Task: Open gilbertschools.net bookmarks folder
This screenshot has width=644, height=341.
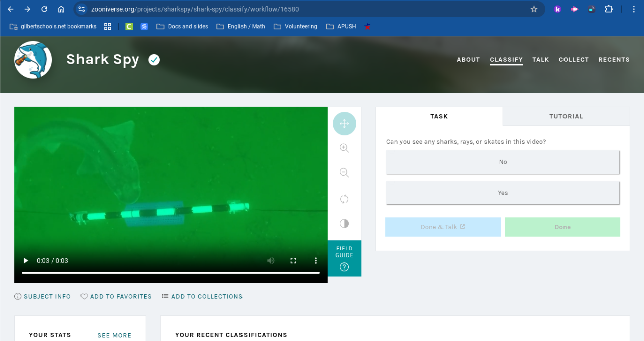Action: click(53, 26)
